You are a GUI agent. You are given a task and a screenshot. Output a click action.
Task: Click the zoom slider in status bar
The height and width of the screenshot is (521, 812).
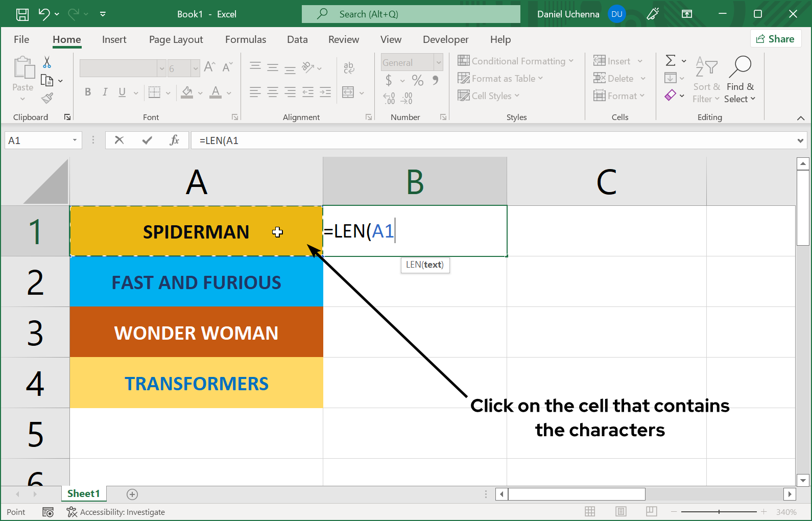click(719, 512)
